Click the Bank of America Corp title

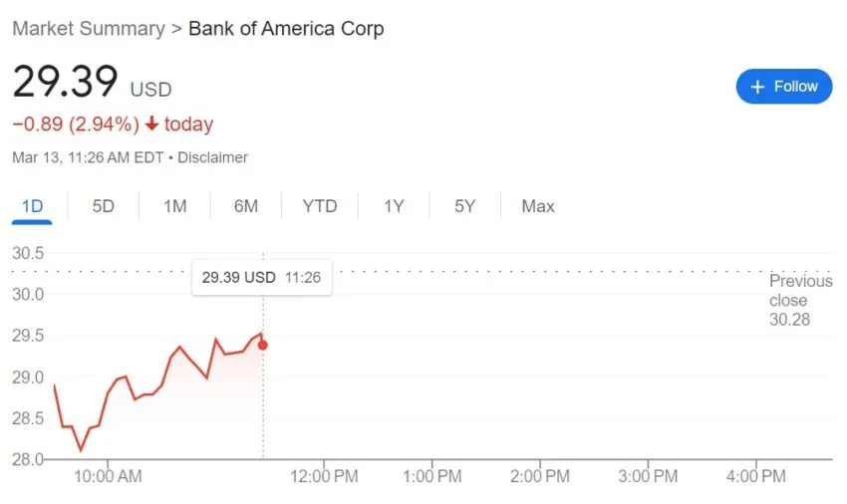286,28
